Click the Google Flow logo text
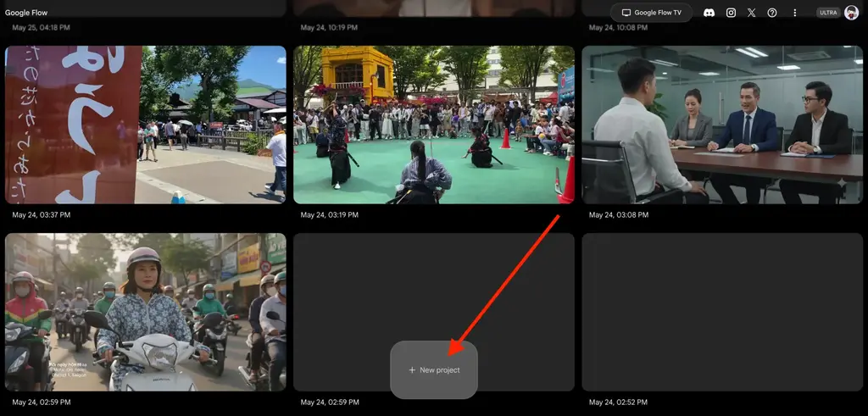The height and width of the screenshot is (416, 868). tap(26, 13)
